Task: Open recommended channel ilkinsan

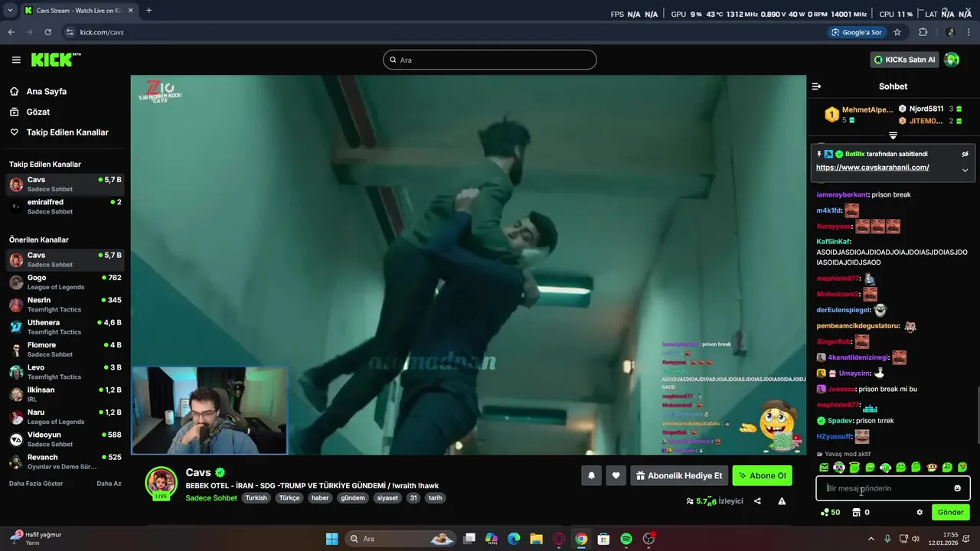Action: pyautogui.click(x=65, y=394)
